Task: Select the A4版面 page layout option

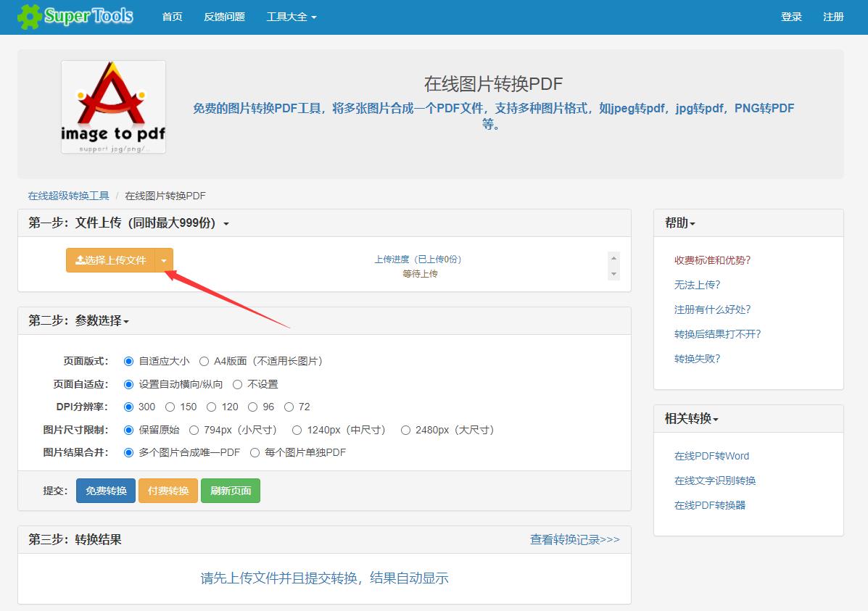Action: 204,360
